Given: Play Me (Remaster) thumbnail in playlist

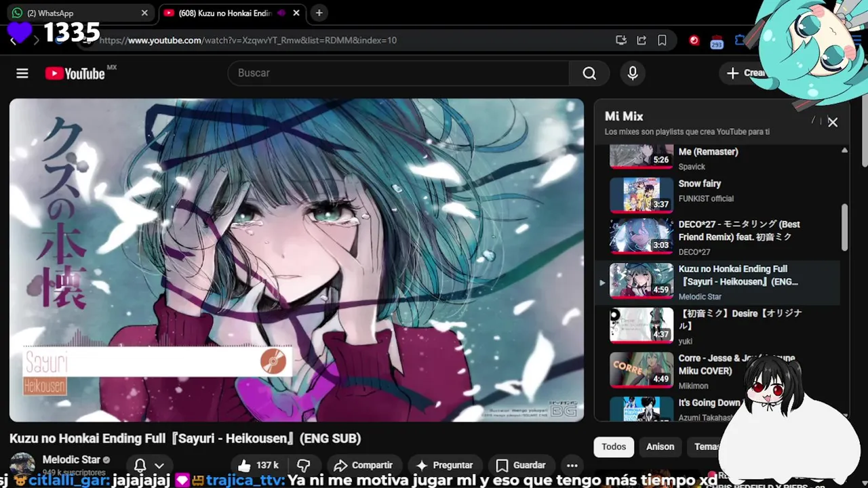Looking at the screenshot, I should (x=641, y=156).
